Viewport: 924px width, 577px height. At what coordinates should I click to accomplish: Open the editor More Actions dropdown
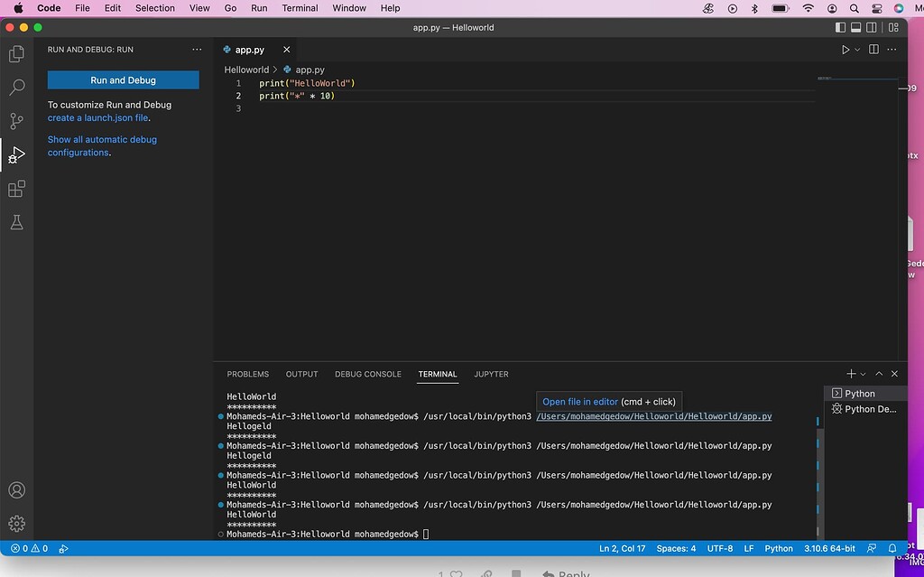892,50
